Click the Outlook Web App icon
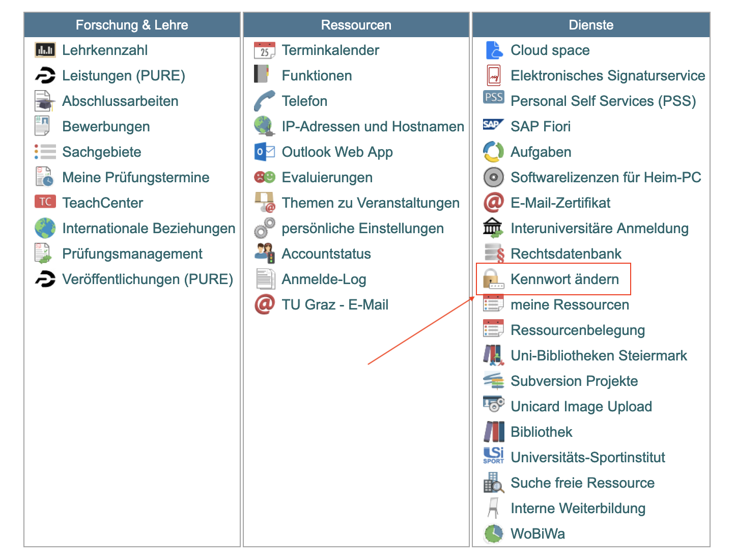 pos(264,152)
